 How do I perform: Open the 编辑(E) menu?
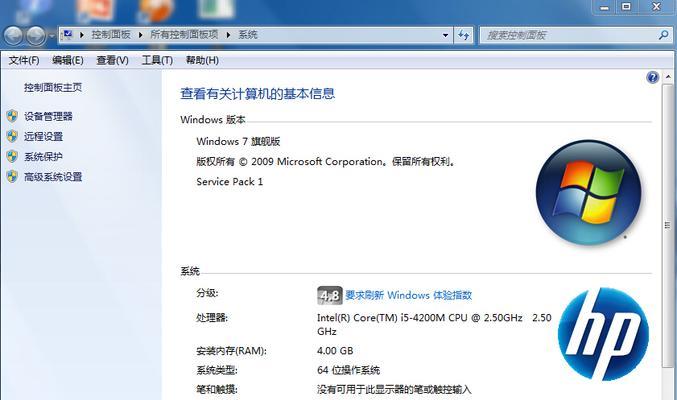[x=68, y=60]
